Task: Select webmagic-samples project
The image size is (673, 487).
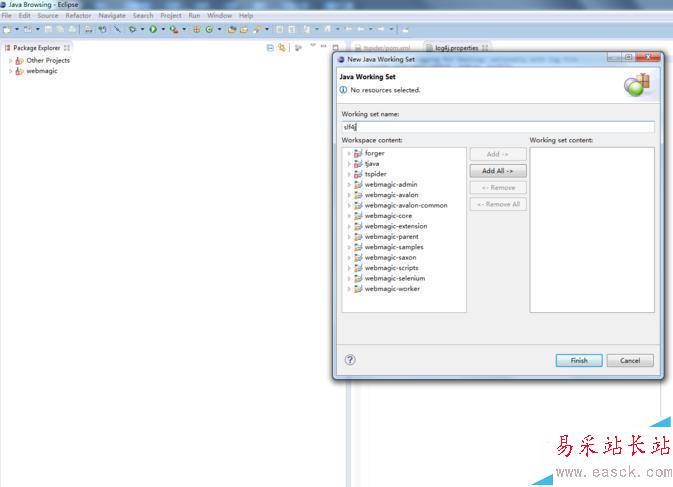Action: 394,247
